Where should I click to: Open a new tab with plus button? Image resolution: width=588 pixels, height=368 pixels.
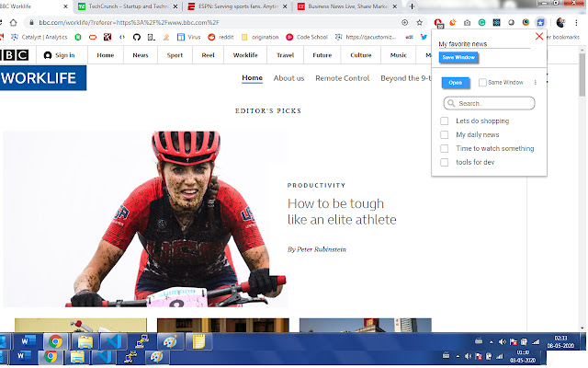[412, 6]
